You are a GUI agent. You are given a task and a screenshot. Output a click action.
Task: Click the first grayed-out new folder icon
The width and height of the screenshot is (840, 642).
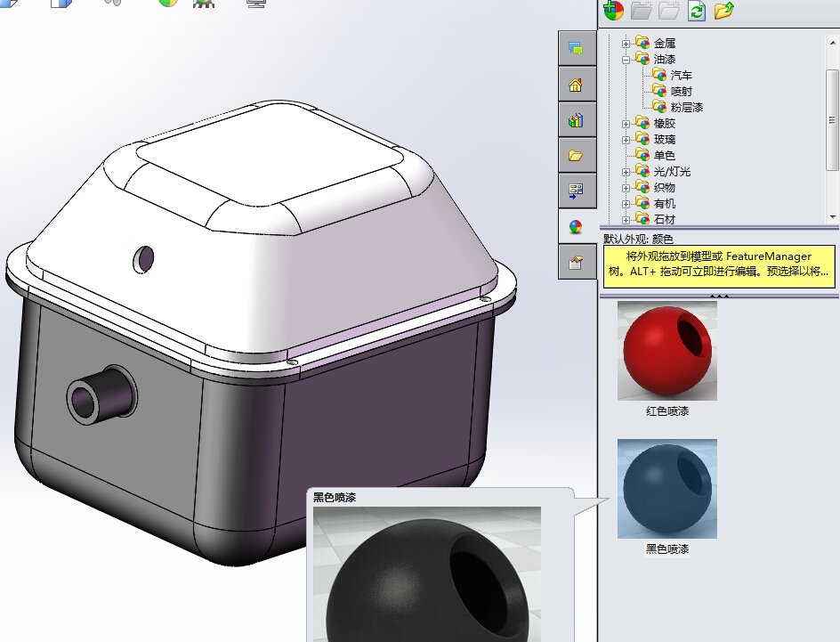tap(641, 10)
